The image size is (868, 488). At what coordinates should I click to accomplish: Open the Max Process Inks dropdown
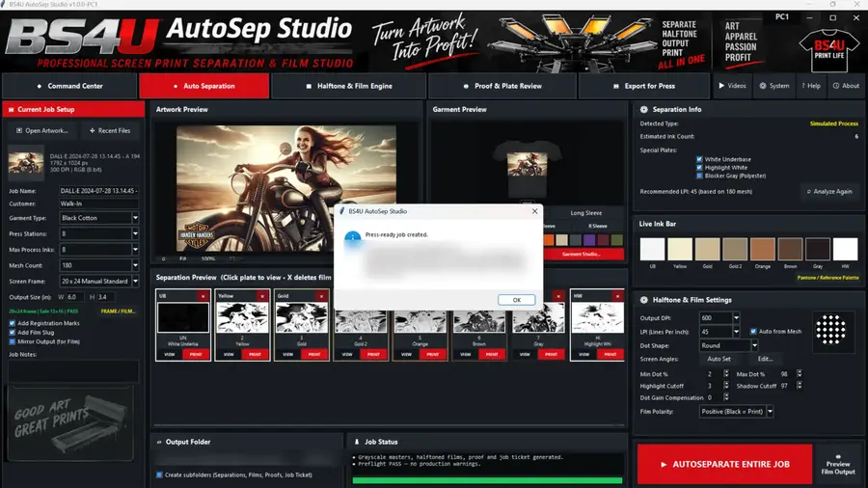click(135, 250)
